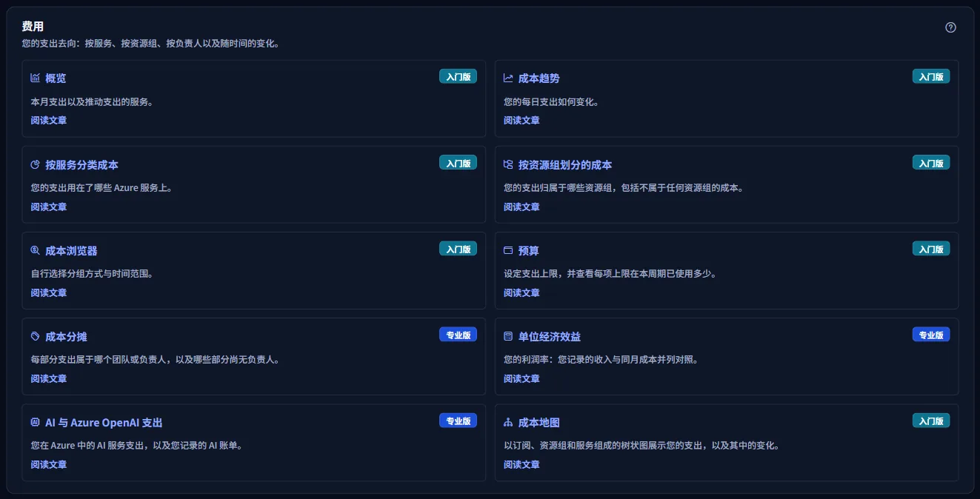
Task: Open the 成本浏览器 title
Action: tap(71, 251)
